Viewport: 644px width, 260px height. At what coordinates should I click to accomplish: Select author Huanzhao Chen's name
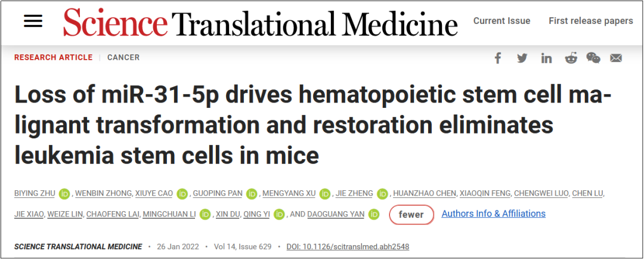pos(425,193)
